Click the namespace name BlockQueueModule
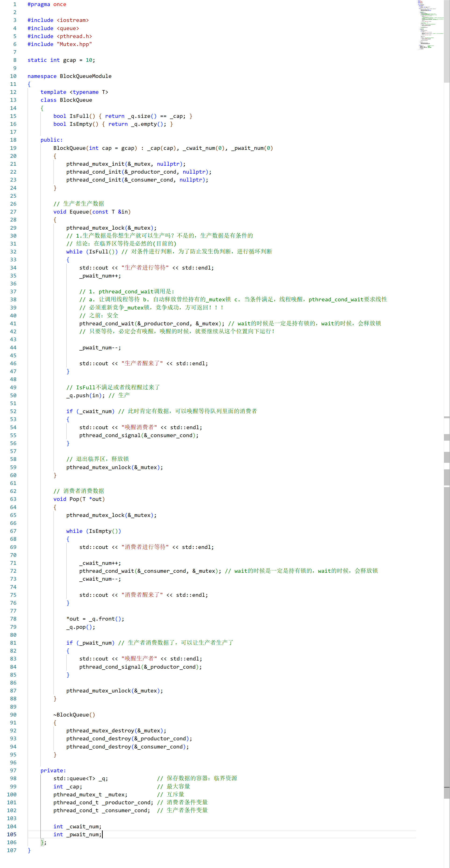Viewport: 450px width, 868px height. pos(85,76)
